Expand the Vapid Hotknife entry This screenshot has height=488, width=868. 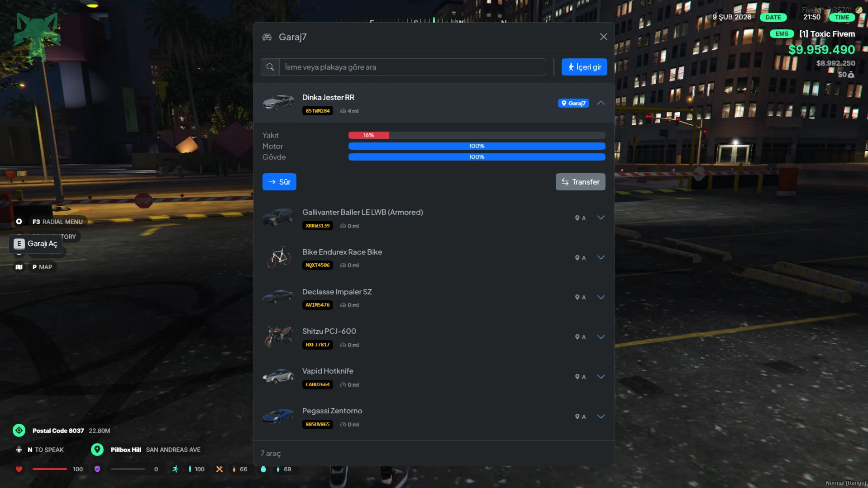click(x=601, y=376)
